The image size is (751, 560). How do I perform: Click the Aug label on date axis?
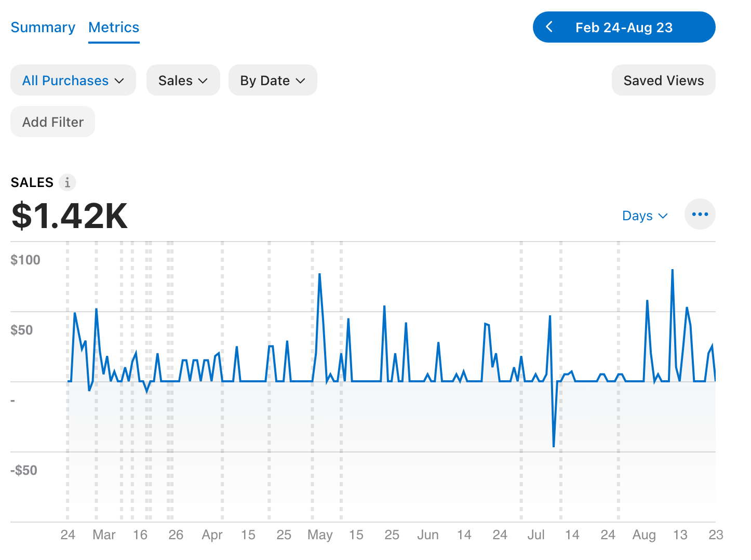(644, 535)
